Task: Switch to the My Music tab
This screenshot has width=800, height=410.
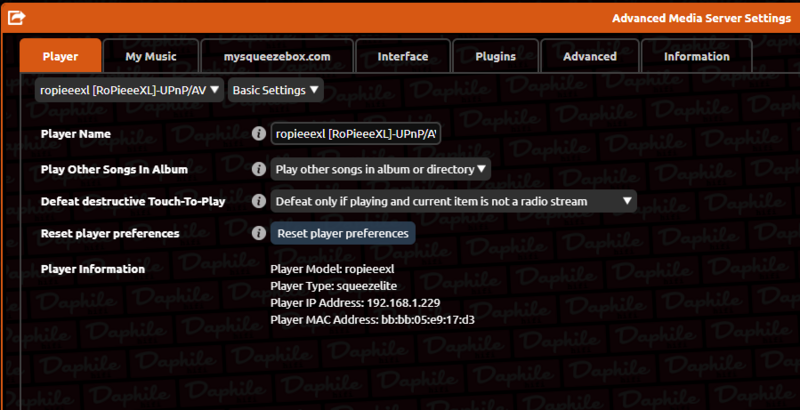Action: point(150,56)
